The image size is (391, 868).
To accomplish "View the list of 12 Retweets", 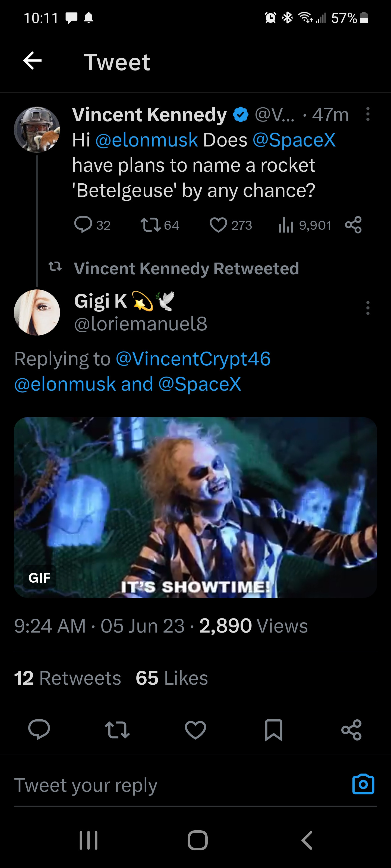I will (x=67, y=678).
